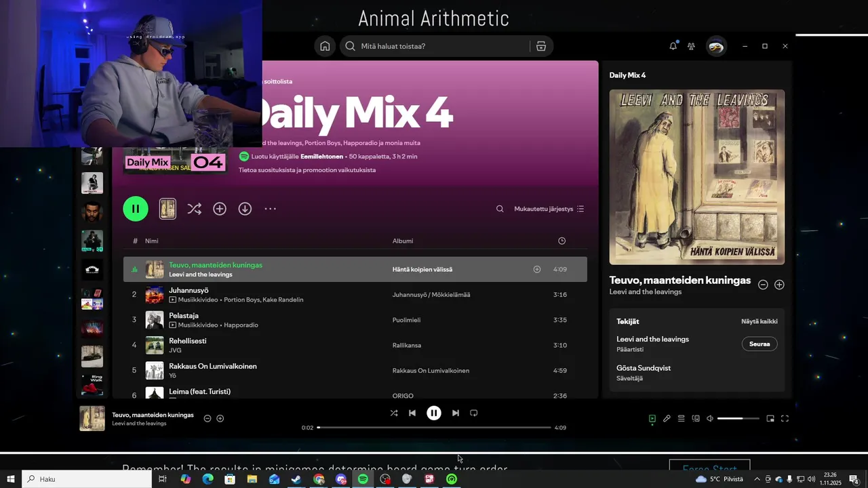Viewport: 868px width, 488px height.
Task: Open the play queue
Action: point(682,418)
